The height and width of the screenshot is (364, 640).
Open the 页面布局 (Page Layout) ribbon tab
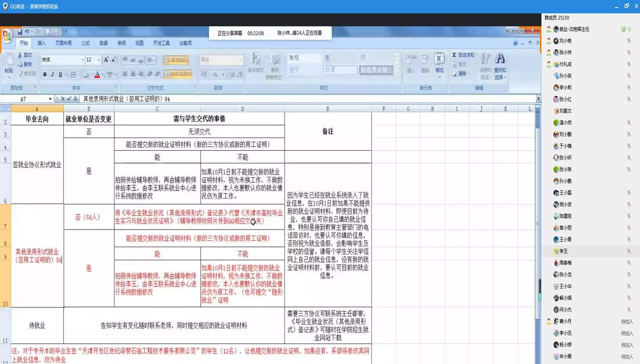click(x=64, y=43)
